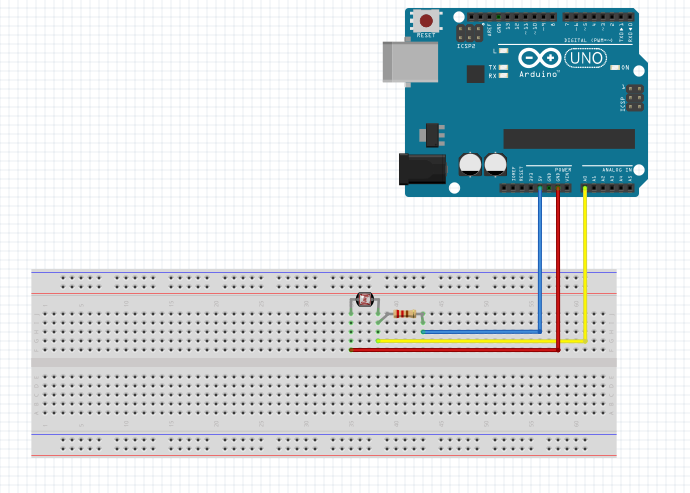
Task: Click the ICSP2 header near the reset button
Action: pos(470,33)
